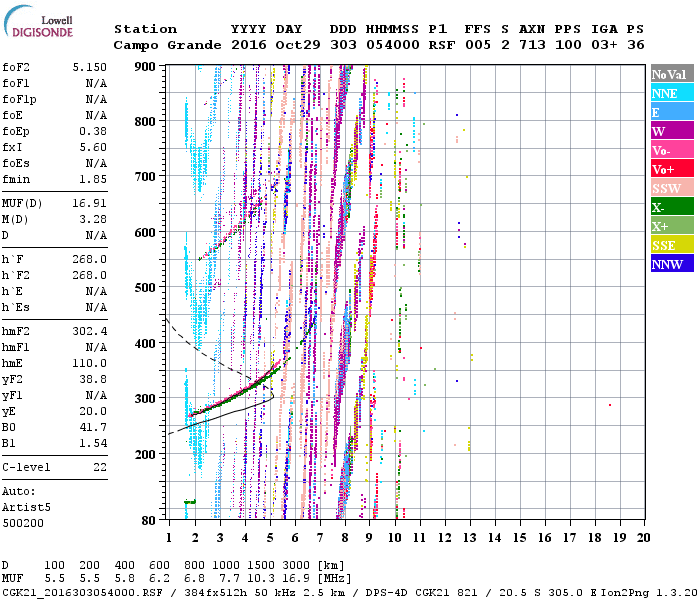The width and height of the screenshot is (700, 600).
Task: Select the Vo+ red legend swatch
Action: pyautogui.click(x=672, y=168)
